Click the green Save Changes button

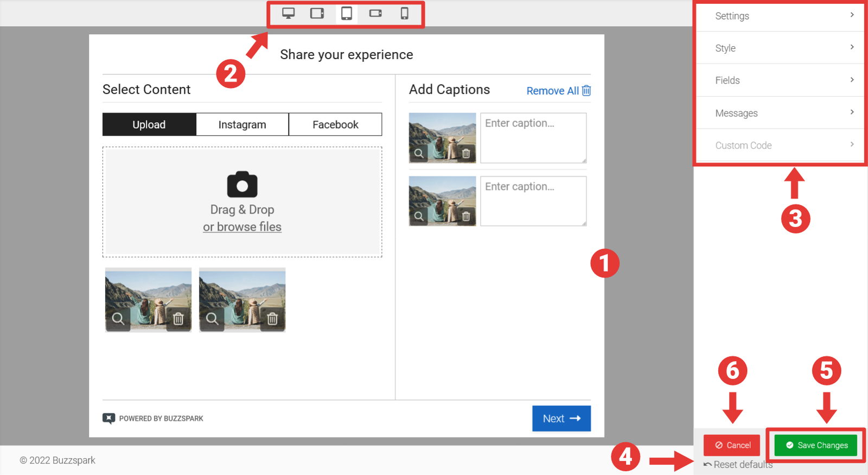(815, 445)
